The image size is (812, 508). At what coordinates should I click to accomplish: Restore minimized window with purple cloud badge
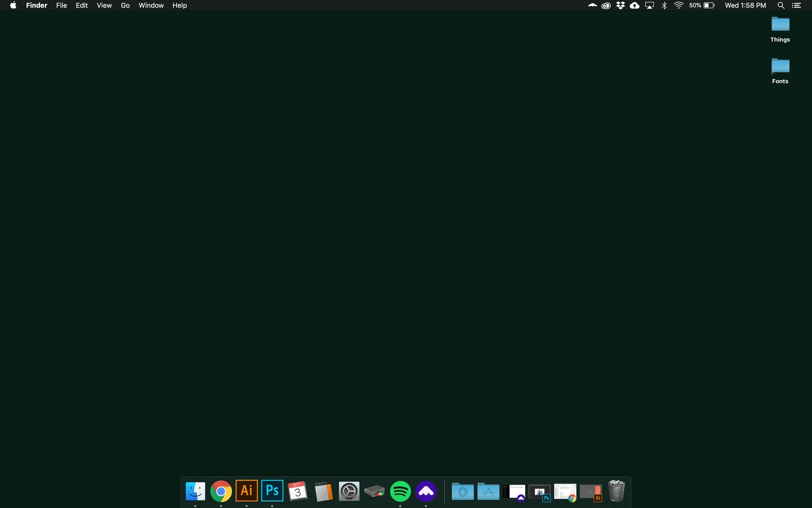tap(514, 492)
